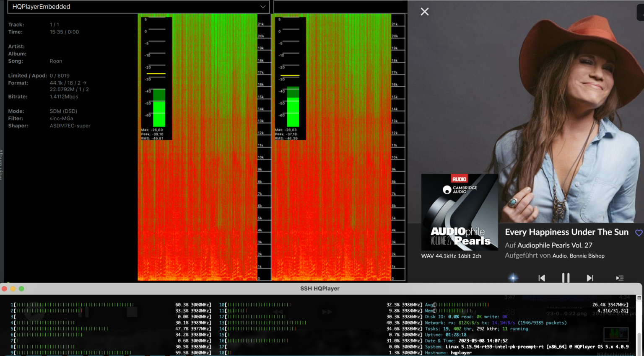Pause the currently playing track
The image size is (644, 356).
(566, 278)
